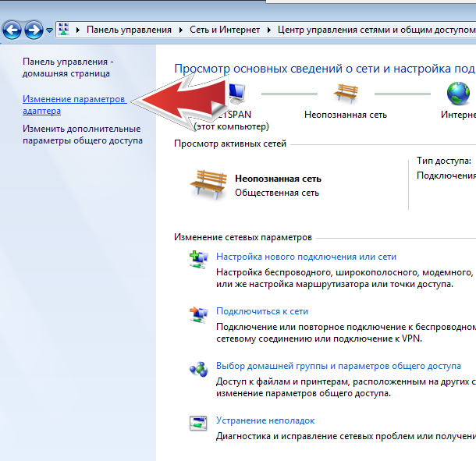Open the recent pages dropdown arrow
The height and width of the screenshot is (461, 476).
[49, 30]
